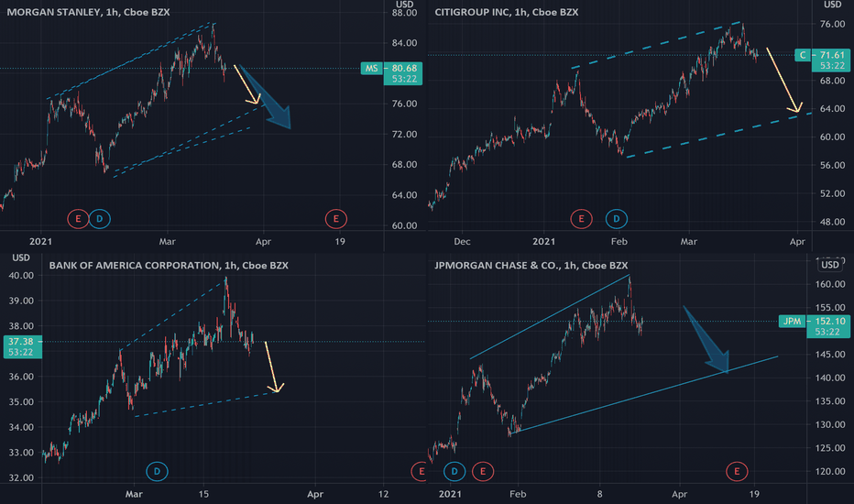854x504 pixels.
Task: Open Morgan Stanley's April earnings E marker
Action: pos(335,219)
